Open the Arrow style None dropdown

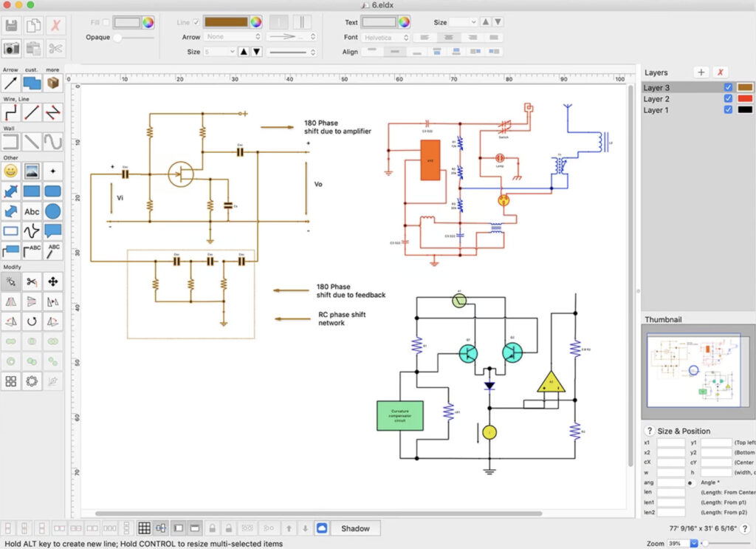pyautogui.click(x=233, y=37)
